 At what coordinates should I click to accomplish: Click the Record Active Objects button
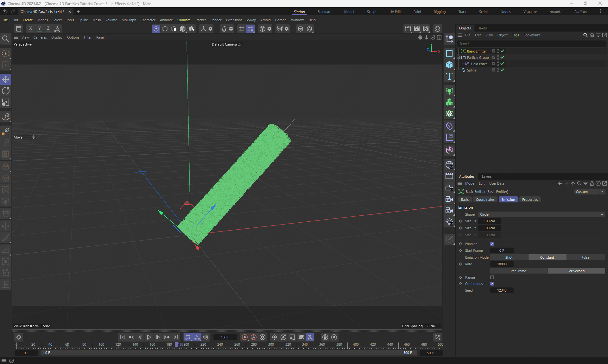[244, 337]
